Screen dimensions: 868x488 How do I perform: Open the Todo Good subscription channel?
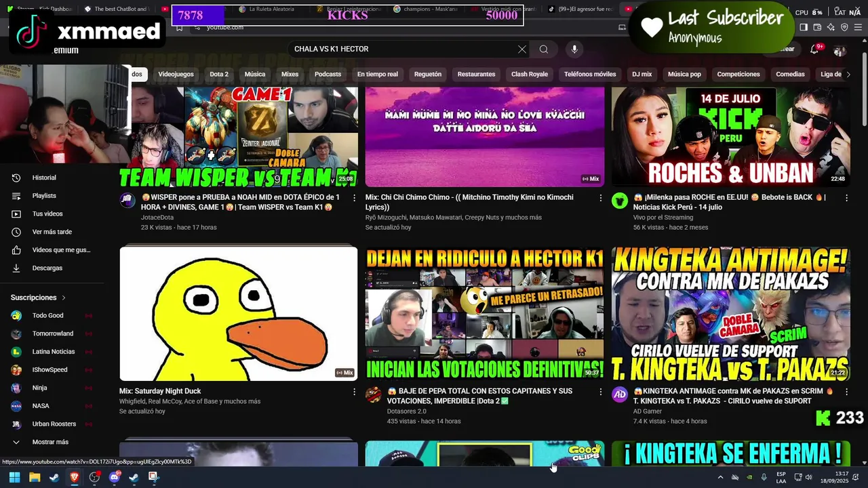tap(52, 316)
